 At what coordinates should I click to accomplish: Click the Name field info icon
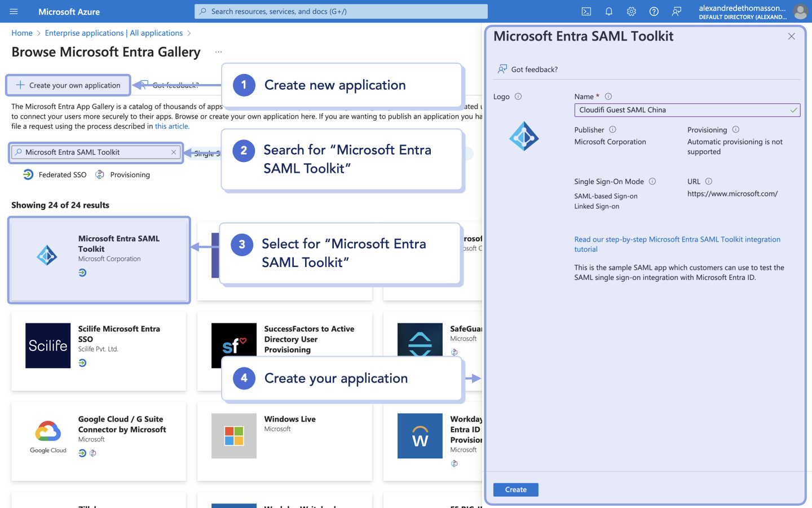[608, 96]
